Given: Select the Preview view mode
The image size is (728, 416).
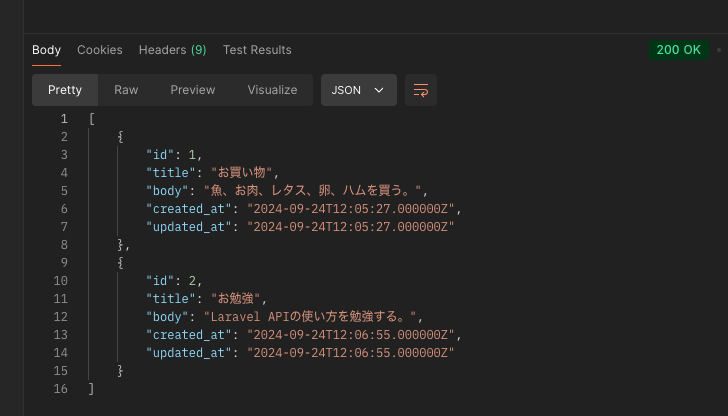Looking at the screenshot, I should [193, 90].
